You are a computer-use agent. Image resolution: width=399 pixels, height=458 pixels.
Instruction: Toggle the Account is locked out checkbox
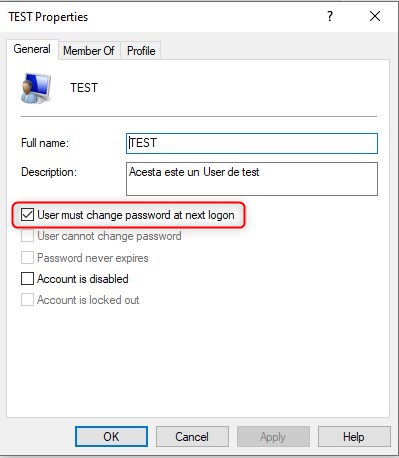27,300
